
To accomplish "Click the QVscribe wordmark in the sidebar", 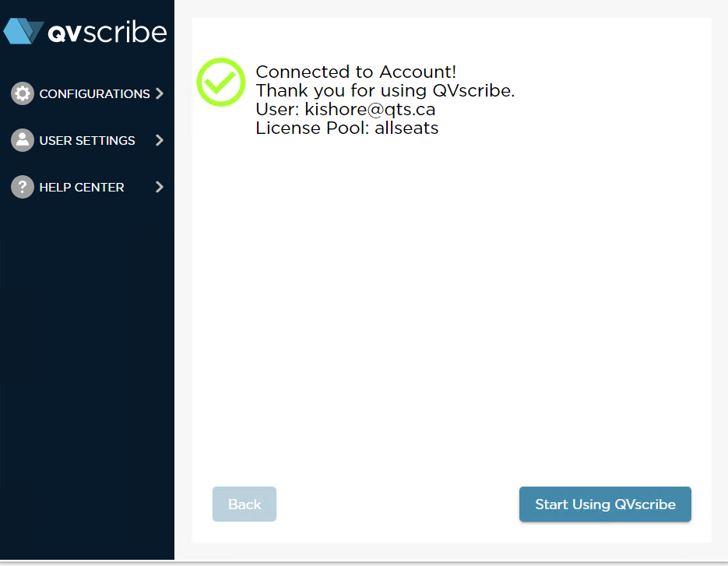I will click(x=109, y=31).
